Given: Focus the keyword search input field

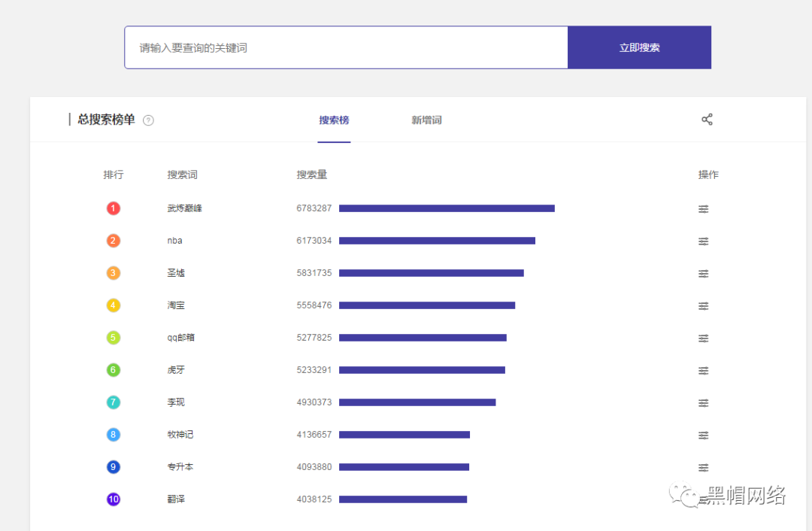Looking at the screenshot, I should pyautogui.click(x=347, y=47).
